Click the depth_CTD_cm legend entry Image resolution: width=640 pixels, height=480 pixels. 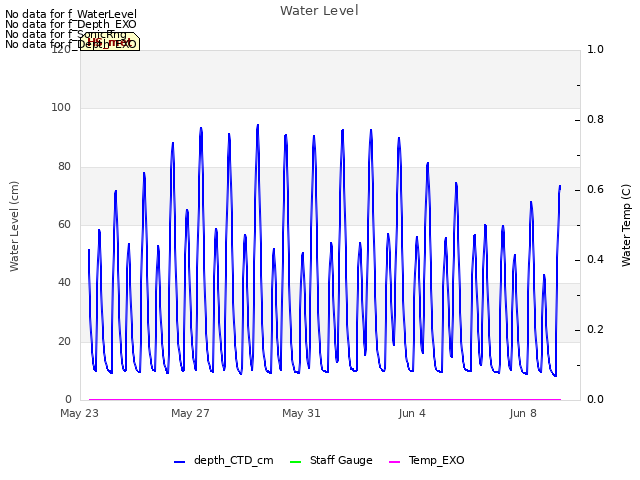[224, 460]
